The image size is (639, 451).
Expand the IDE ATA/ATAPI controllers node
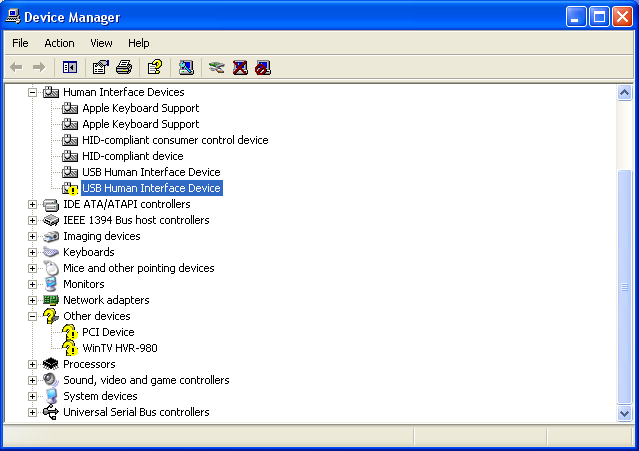click(32, 205)
